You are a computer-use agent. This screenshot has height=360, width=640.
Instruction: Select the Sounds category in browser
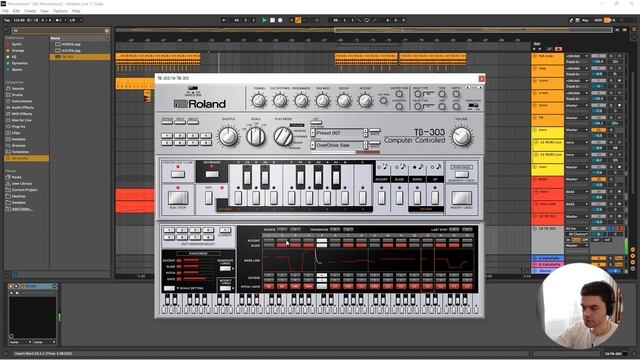tap(18, 89)
